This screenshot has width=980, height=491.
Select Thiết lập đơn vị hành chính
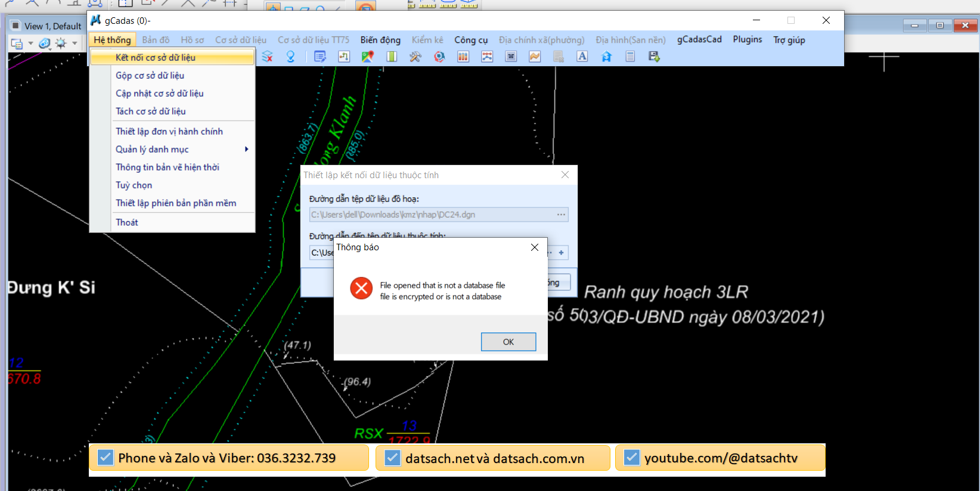[169, 132]
